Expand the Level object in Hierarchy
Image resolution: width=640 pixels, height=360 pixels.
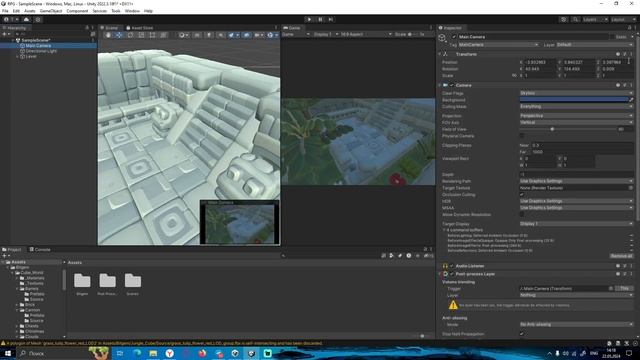click(18, 57)
